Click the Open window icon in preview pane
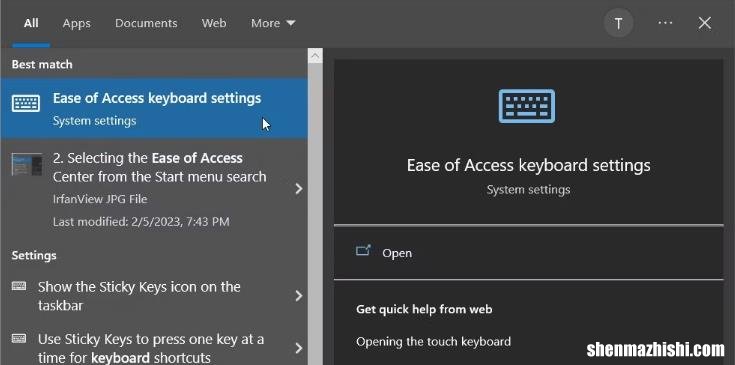 [x=363, y=251]
